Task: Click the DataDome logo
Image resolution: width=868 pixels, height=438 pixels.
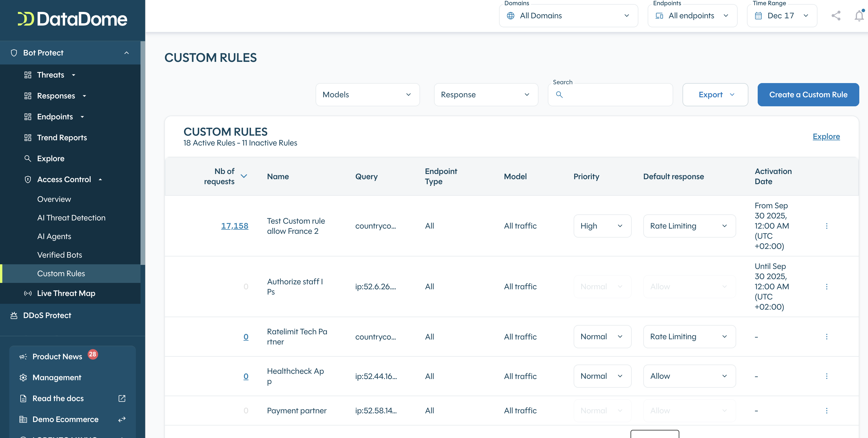Action: pos(73,19)
